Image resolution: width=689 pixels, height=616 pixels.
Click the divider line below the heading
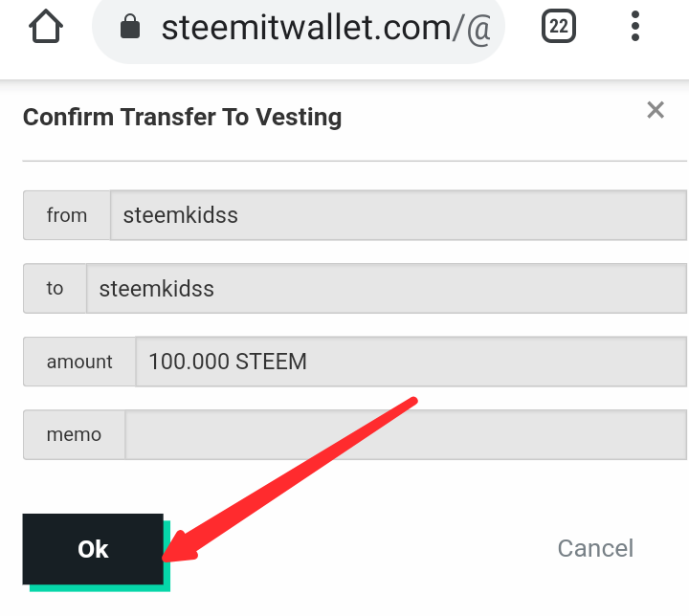pos(354,162)
